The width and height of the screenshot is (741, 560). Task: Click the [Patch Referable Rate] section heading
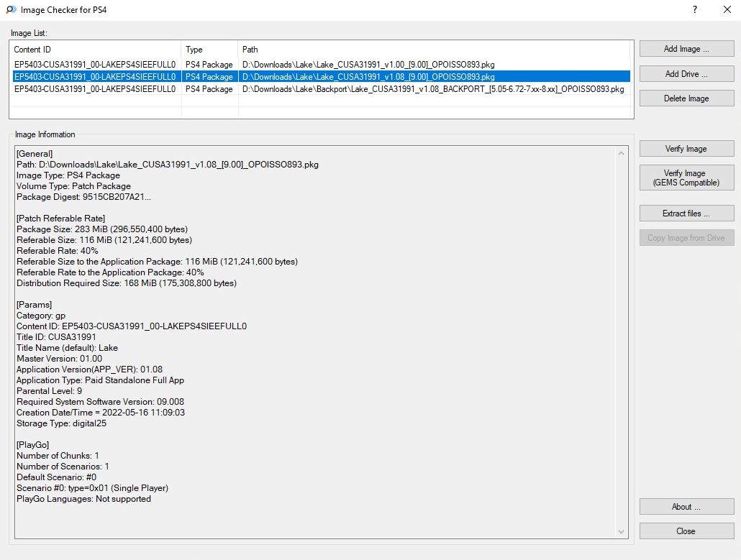[60, 218]
